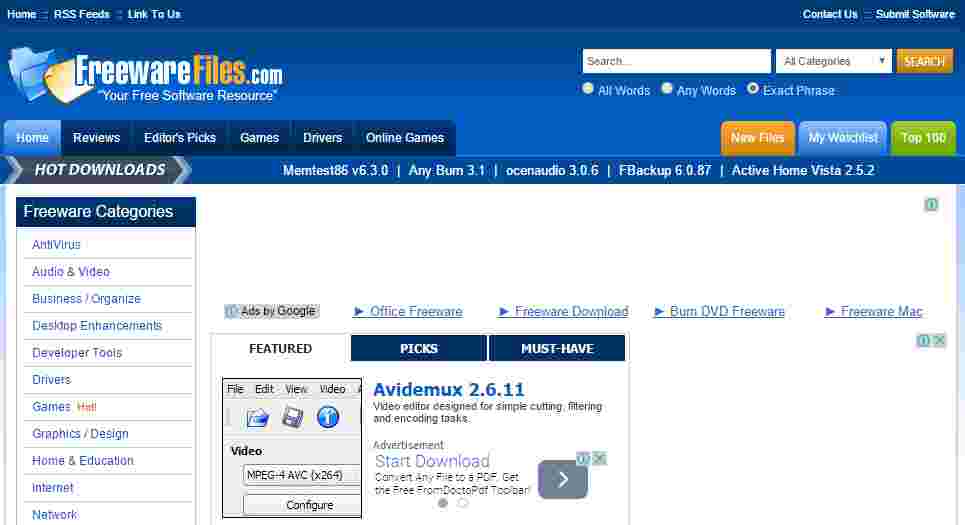Click the save disk icon in Avidemux thumbnail

[292, 417]
